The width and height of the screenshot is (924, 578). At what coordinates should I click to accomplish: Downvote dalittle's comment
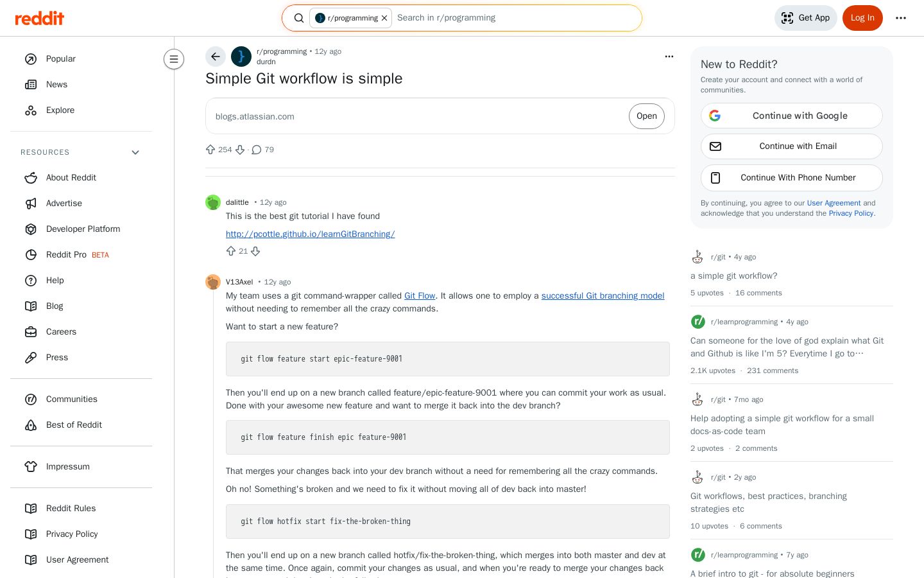255,251
